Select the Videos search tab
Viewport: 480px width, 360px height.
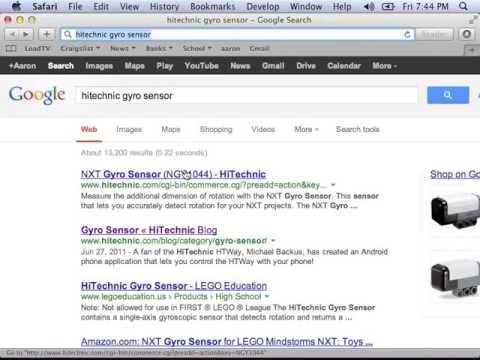pyautogui.click(x=263, y=129)
